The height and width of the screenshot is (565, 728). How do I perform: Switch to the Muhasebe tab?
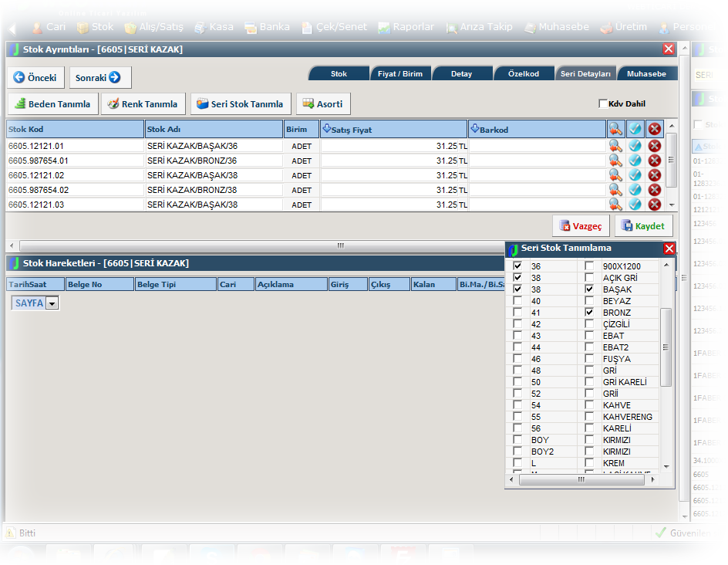[x=646, y=73]
